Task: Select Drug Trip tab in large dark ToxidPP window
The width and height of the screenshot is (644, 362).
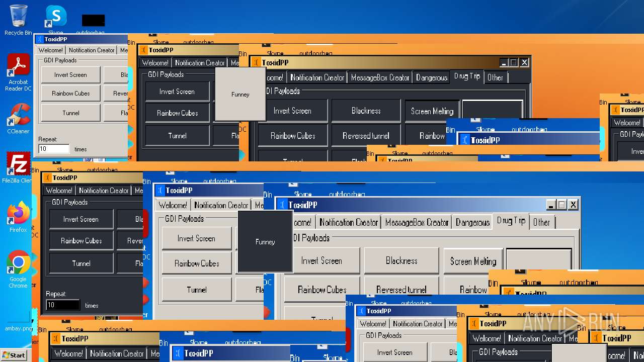Action: 467,76
